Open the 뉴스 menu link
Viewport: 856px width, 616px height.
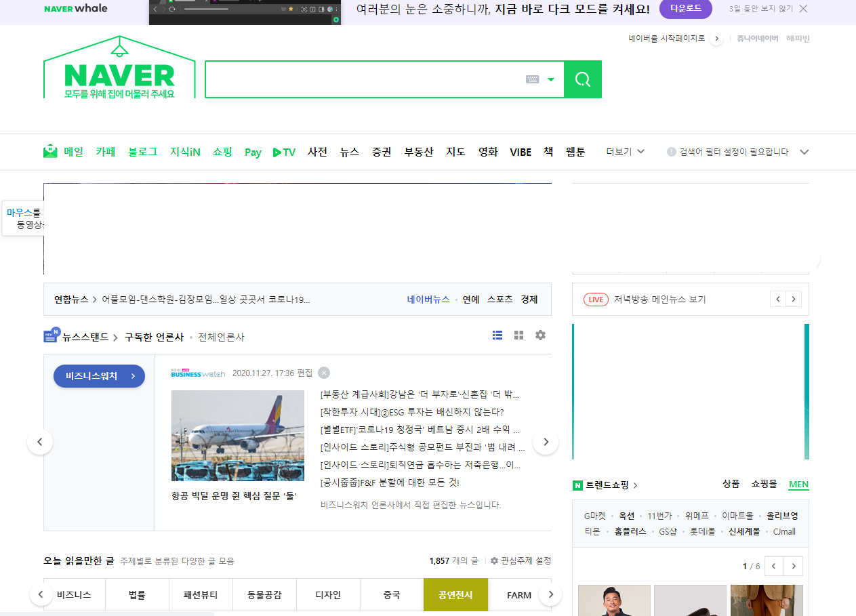[350, 152]
